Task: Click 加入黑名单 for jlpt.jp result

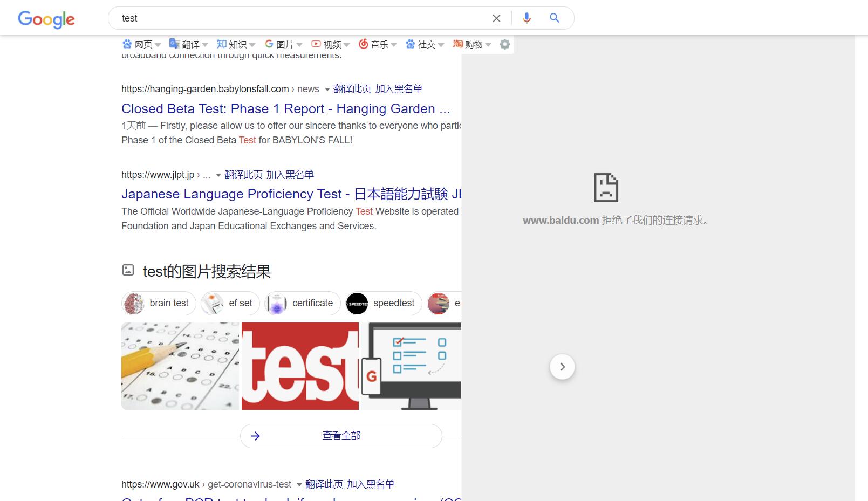Action: tap(290, 175)
